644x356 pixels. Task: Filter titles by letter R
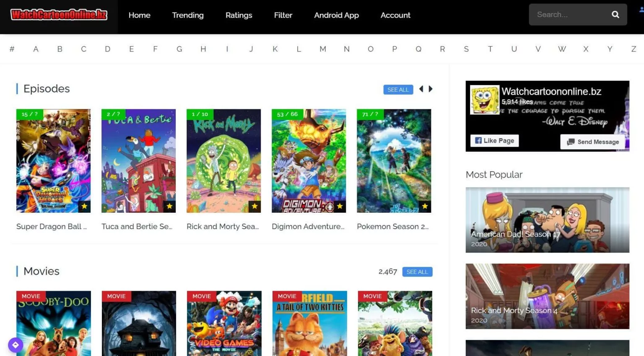click(x=442, y=49)
